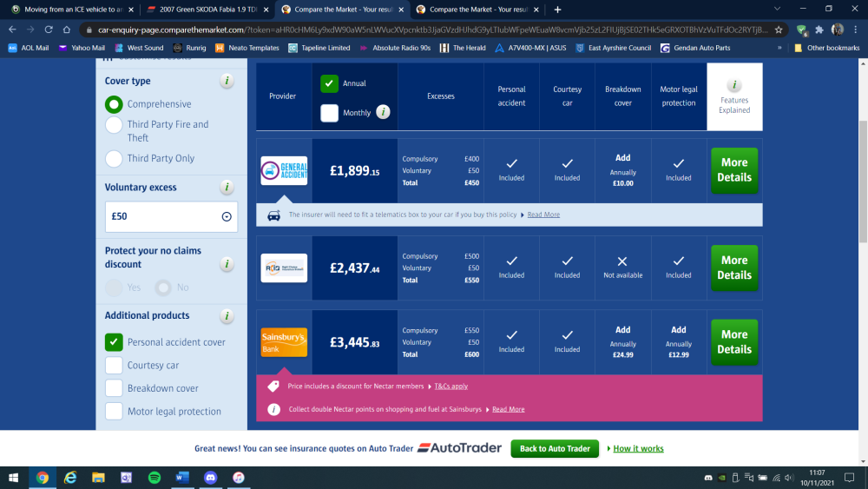Click Back to Auto Trader button

[x=555, y=448]
